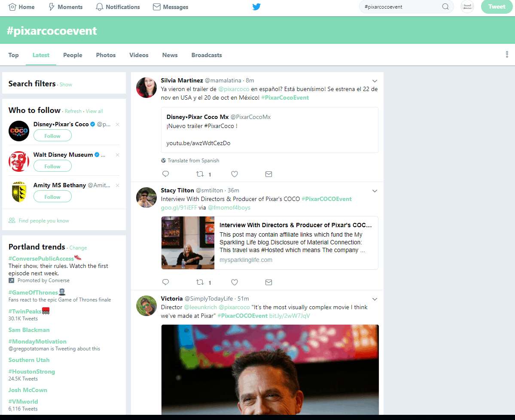Open the three-dot options icon beside tabs
This screenshot has height=420, width=515.
point(507,54)
